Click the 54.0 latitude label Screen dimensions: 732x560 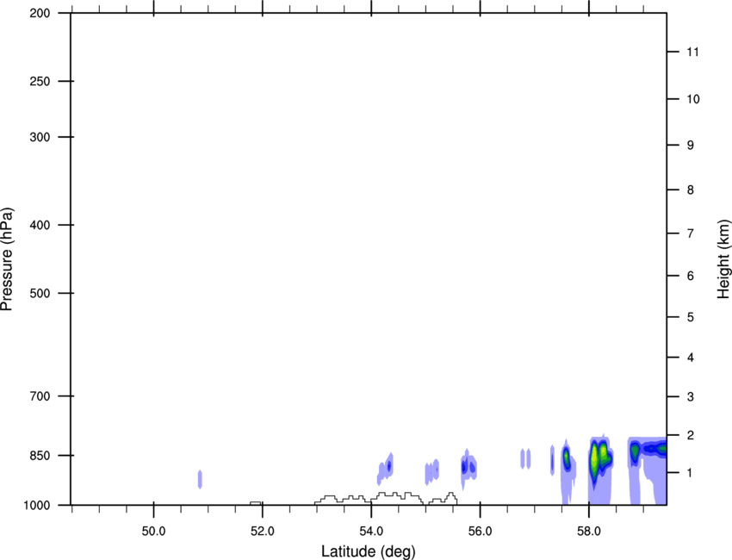pos(371,532)
